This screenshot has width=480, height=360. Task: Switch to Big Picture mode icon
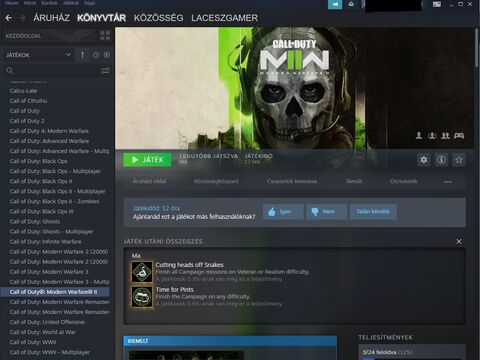(437, 4)
